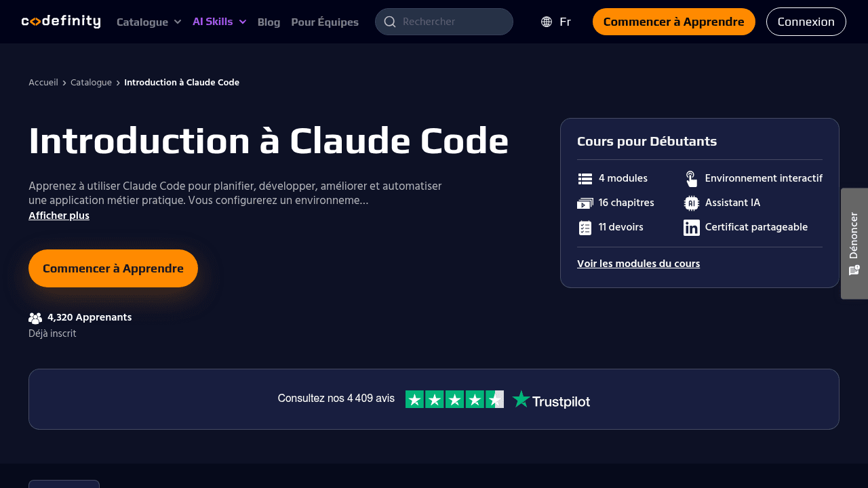Click the assignments checklist icon
The height and width of the screenshot is (488, 868).
(585, 228)
